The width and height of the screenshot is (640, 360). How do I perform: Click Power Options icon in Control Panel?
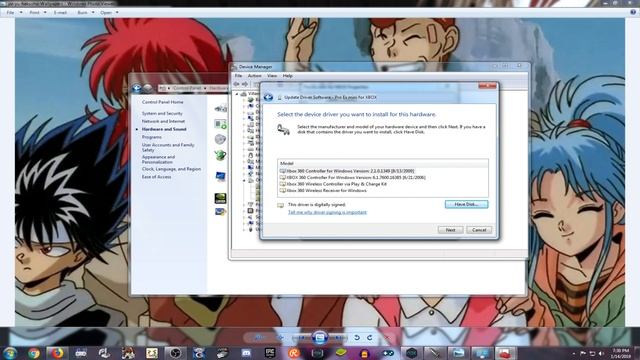pyautogui.click(x=220, y=155)
